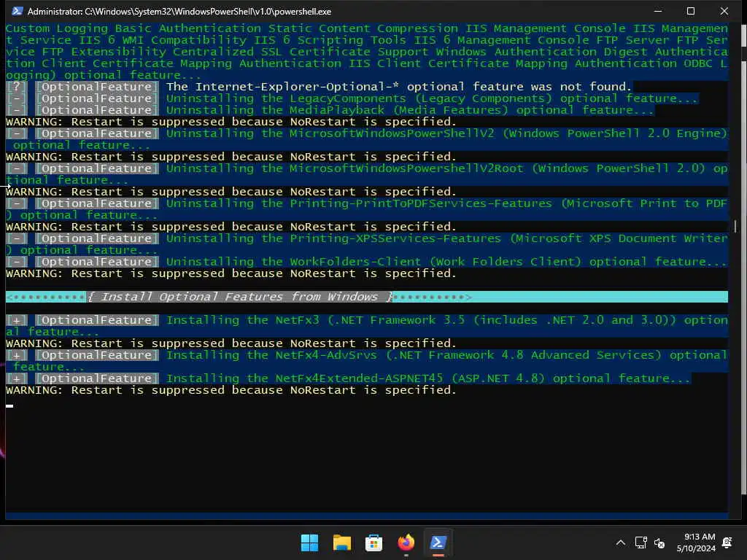The height and width of the screenshot is (560, 747).
Task: Open File Explorer from the taskbar
Action: 341,542
